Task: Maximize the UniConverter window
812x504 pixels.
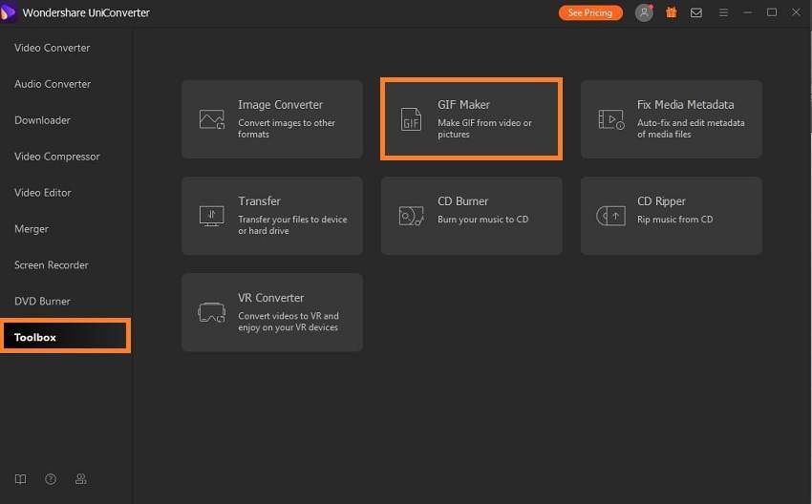Action: pyautogui.click(x=772, y=12)
